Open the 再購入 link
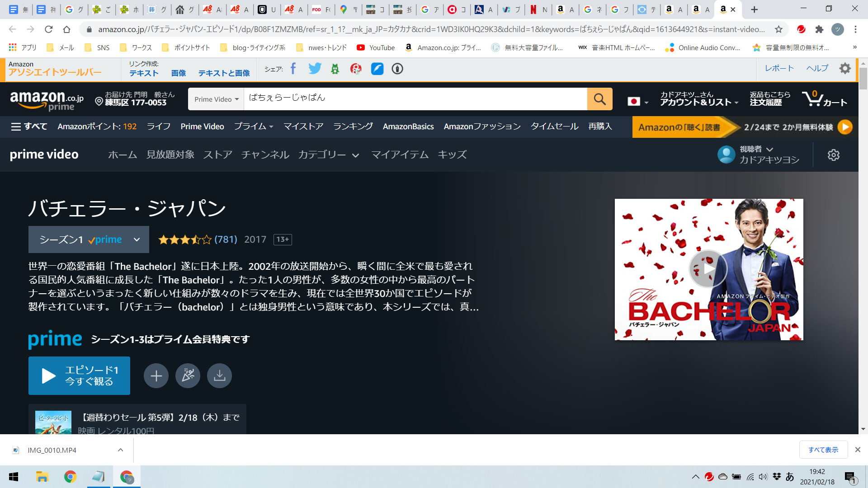The height and width of the screenshot is (488, 868). 600,127
